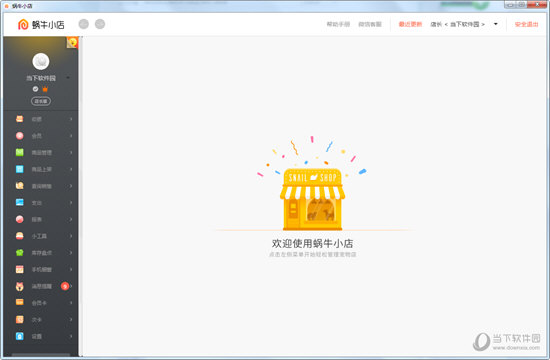Click the second grey round header button
550x360 pixels.
click(100, 24)
